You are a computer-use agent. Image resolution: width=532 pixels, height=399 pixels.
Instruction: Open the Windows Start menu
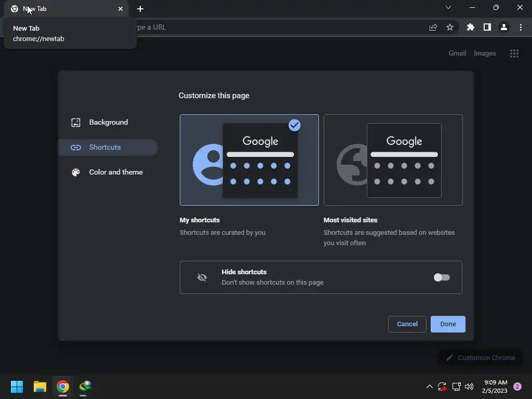(17, 387)
